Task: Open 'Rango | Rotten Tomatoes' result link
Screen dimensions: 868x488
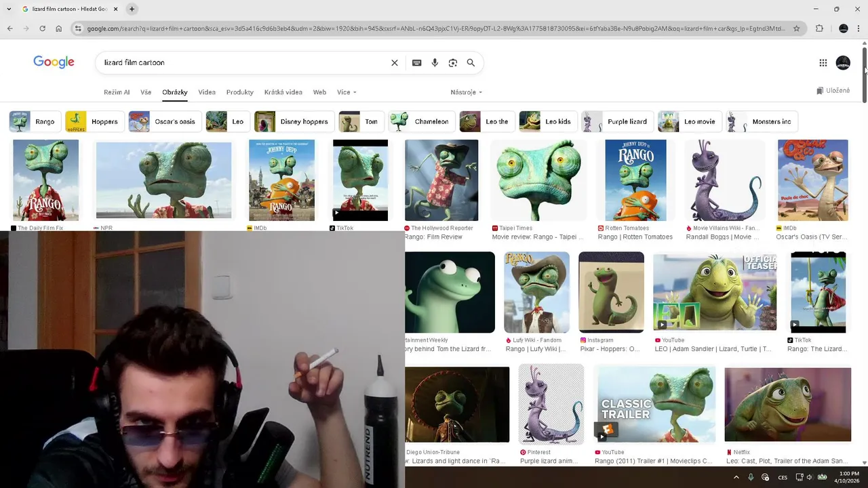Action: (635, 237)
